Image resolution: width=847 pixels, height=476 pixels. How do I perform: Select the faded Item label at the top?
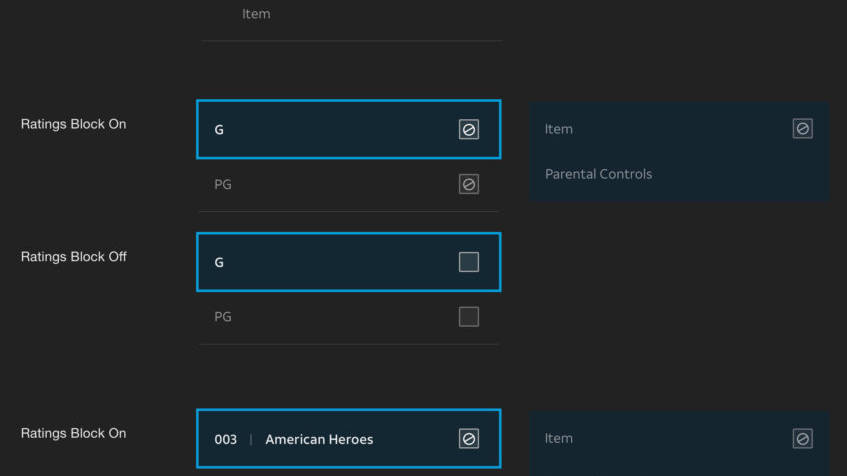(256, 14)
